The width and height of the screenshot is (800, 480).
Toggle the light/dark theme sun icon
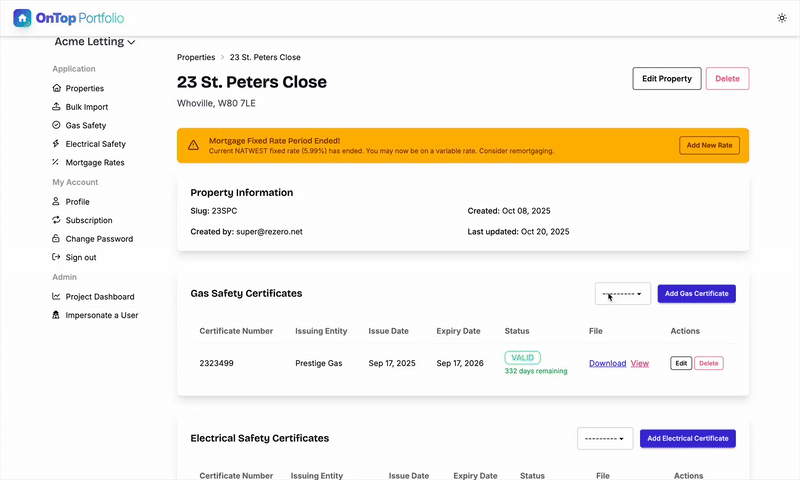click(782, 18)
